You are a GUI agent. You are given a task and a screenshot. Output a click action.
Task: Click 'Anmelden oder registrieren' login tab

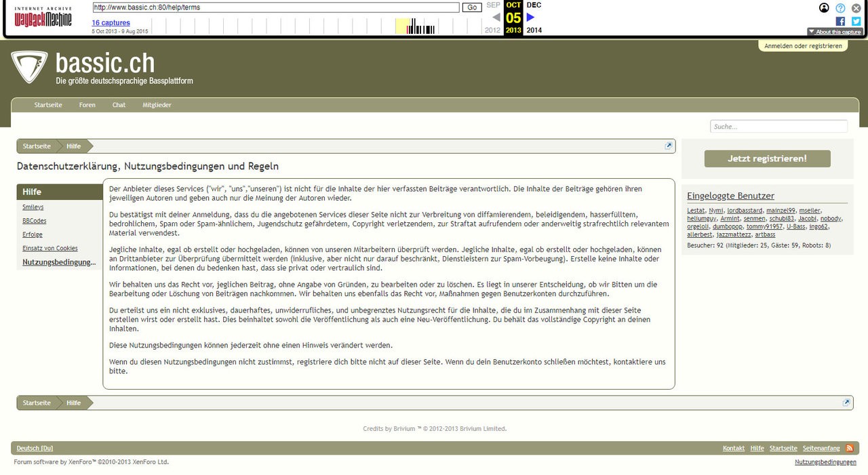(x=803, y=46)
